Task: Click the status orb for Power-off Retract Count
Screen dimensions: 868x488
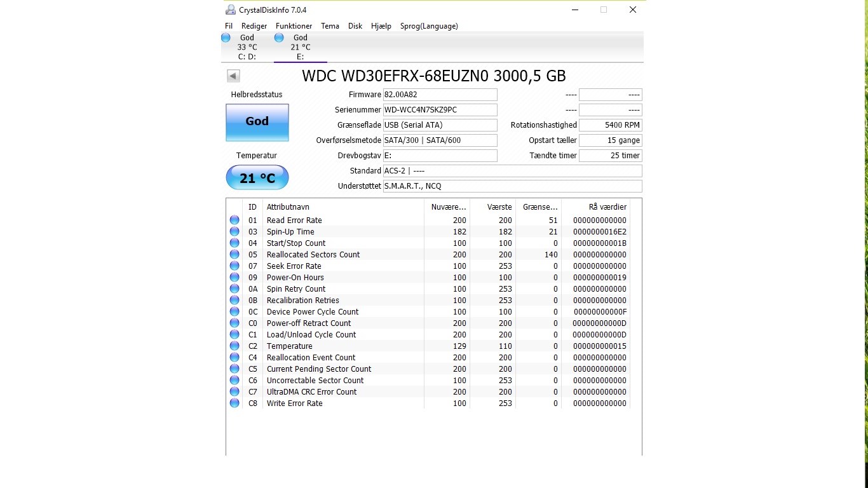Action: click(x=234, y=323)
